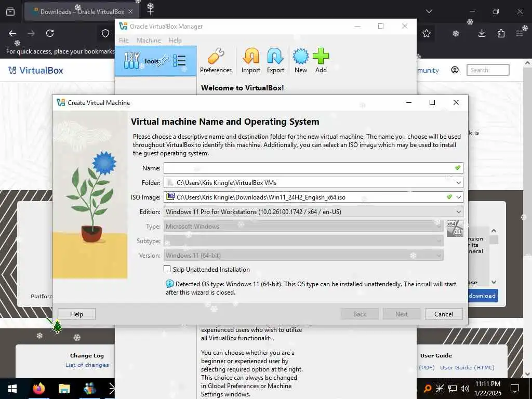Reload the browser page
Screen dimensions: 532x399
pyautogui.click(x=50, y=33)
